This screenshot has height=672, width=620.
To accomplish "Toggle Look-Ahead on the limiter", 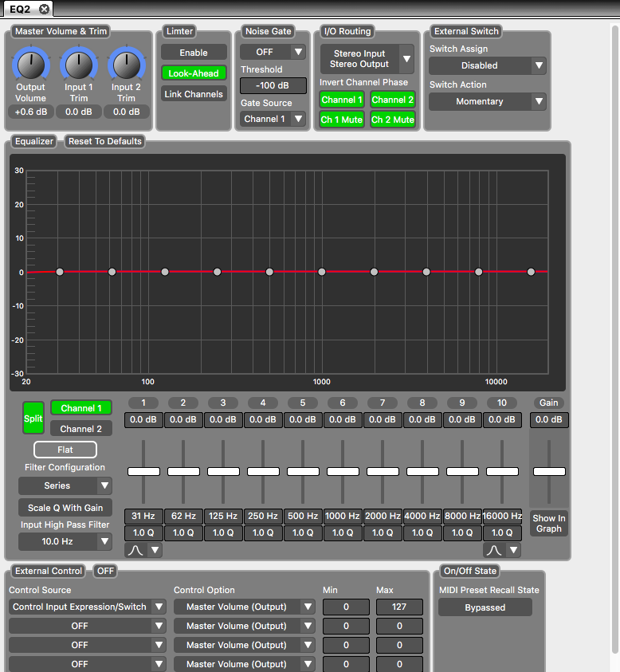I will (194, 73).
